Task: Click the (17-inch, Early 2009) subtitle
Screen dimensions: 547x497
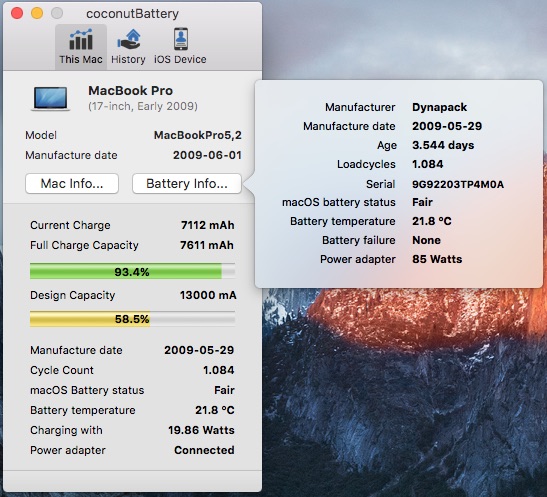Action: tap(143, 106)
